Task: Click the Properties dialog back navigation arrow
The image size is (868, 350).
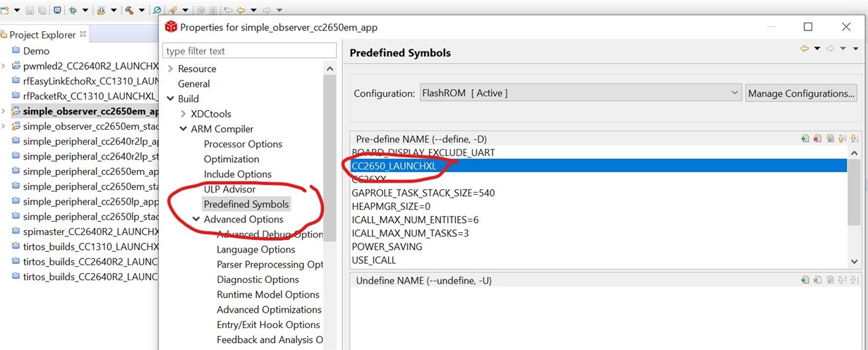Action: (x=804, y=49)
